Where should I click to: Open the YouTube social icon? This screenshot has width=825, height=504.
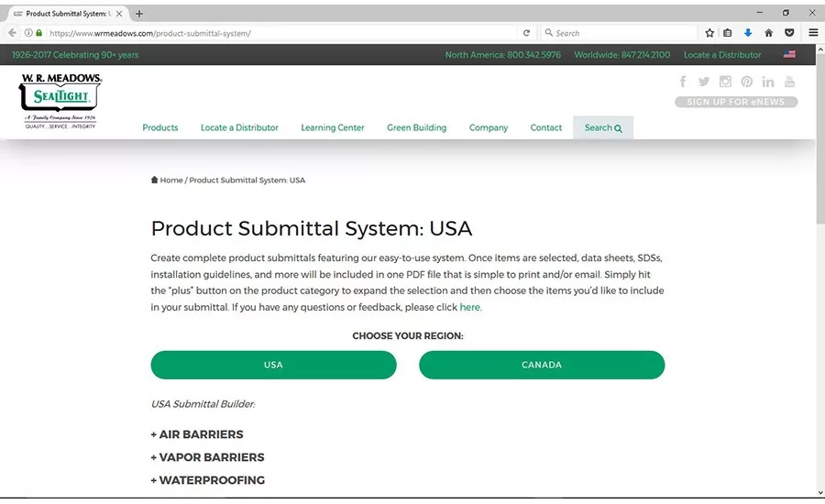coord(790,82)
